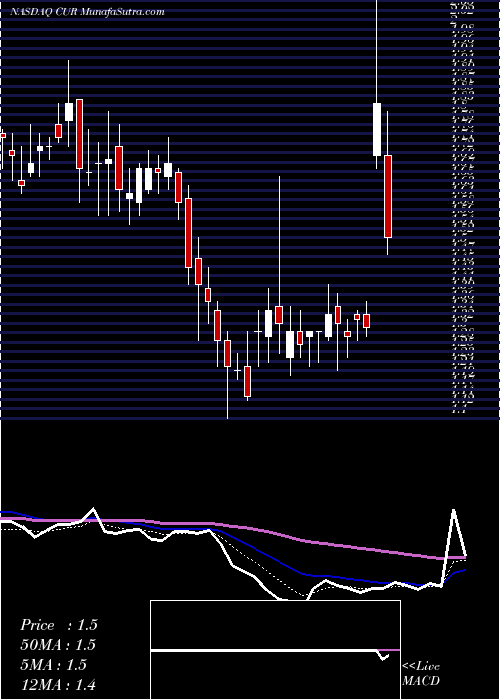The image size is (500, 700).
Task: Click the "50MA : 1.5" legend text
Action: pos(58,645)
